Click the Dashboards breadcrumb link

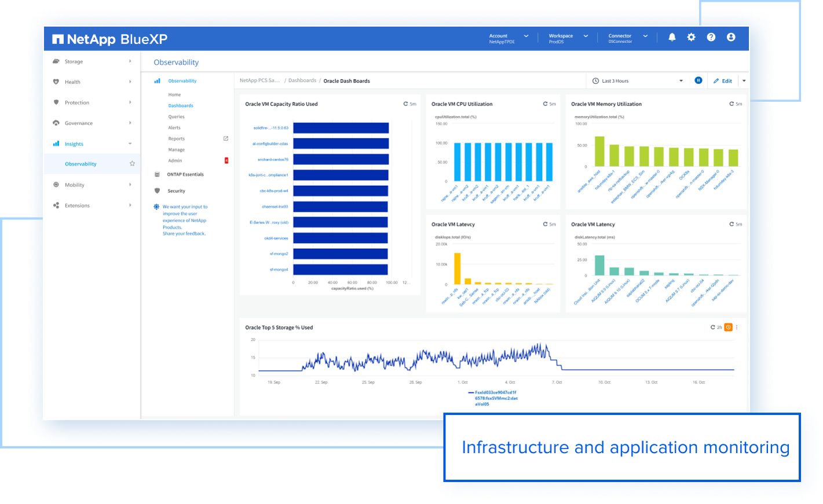click(x=302, y=81)
